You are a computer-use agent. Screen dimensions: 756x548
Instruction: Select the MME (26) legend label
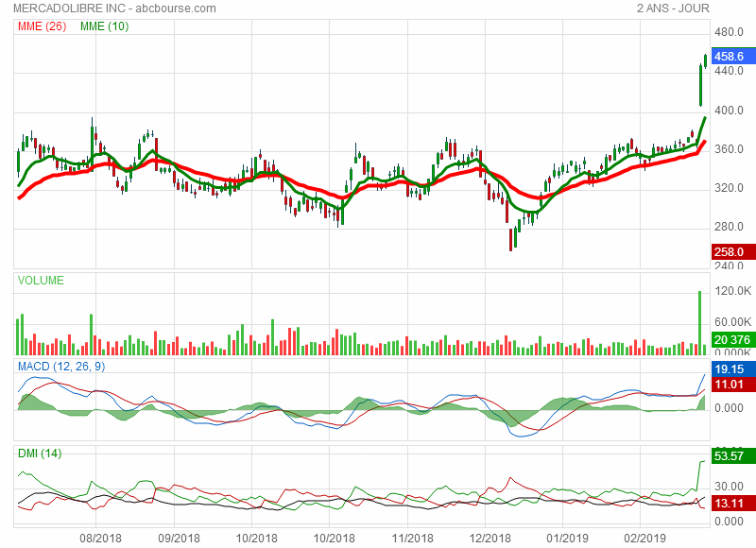point(42,26)
